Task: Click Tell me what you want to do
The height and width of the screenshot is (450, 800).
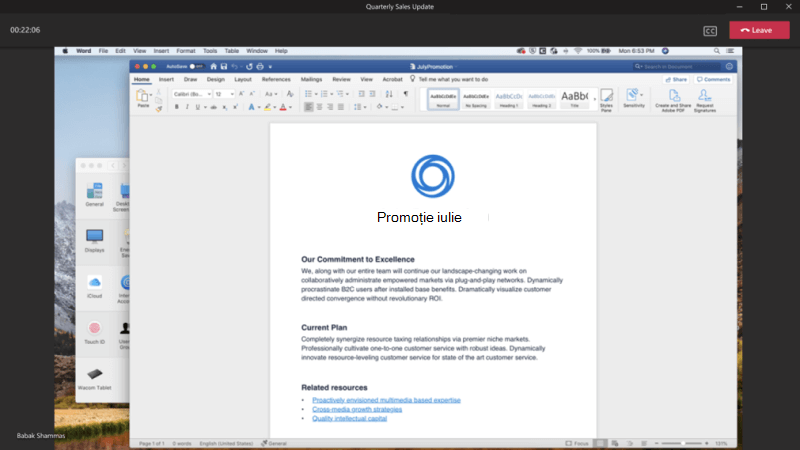Action: tap(453, 80)
